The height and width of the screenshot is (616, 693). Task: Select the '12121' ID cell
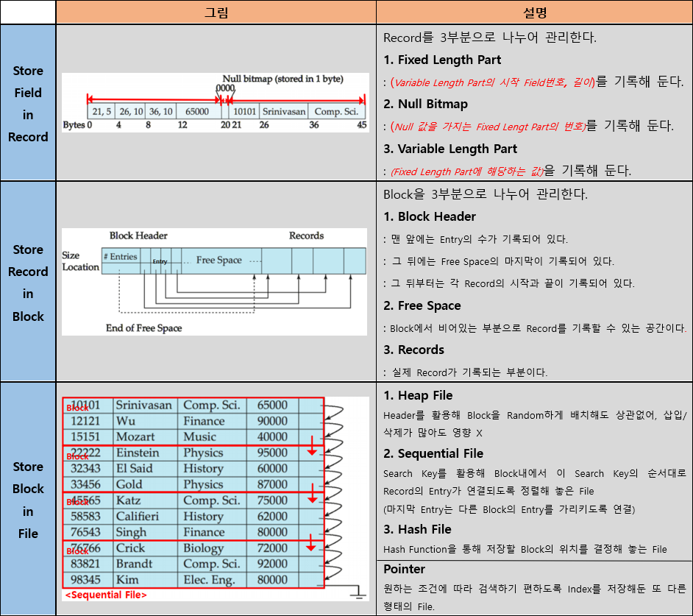(88, 421)
